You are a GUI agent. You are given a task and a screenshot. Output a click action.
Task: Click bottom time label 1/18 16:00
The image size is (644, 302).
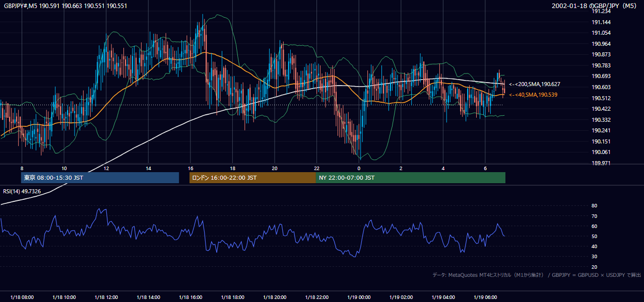[190, 297]
